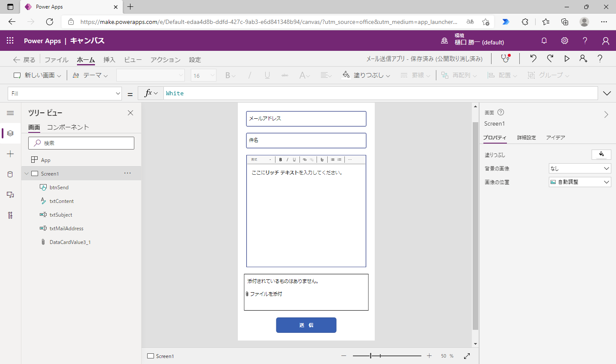Image resolution: width=616 pixels, height=364 pixels.
Task: Collapse the Screen1 tree node
Action: 27,173
